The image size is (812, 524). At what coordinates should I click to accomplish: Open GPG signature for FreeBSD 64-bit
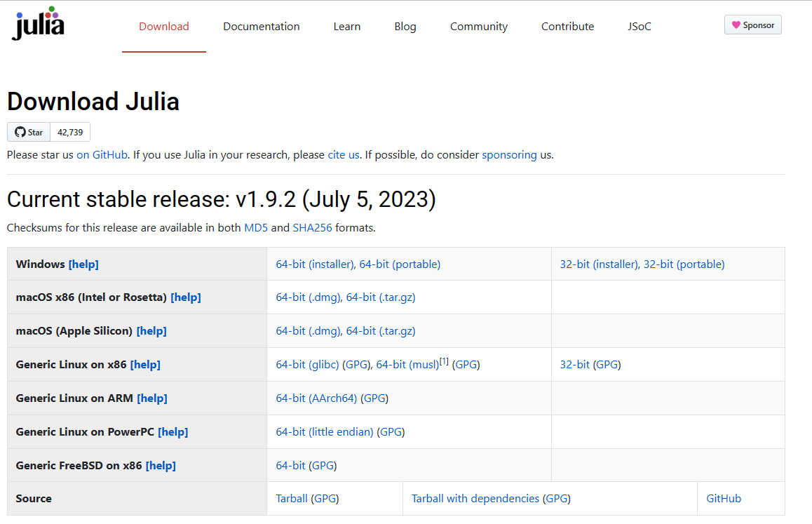(x=323, y=466)
